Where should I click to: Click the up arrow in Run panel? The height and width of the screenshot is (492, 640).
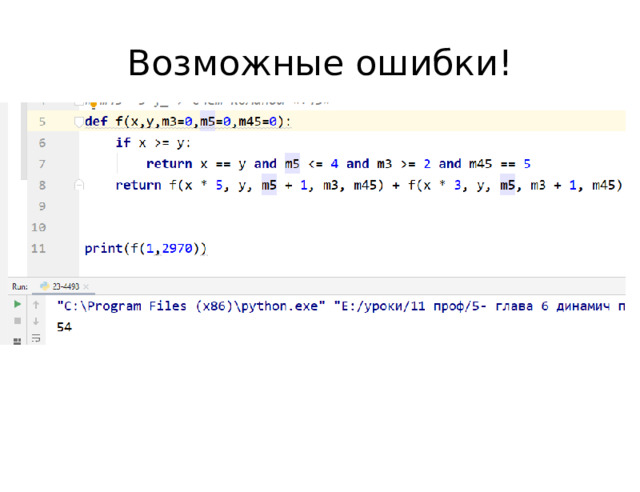36,305
